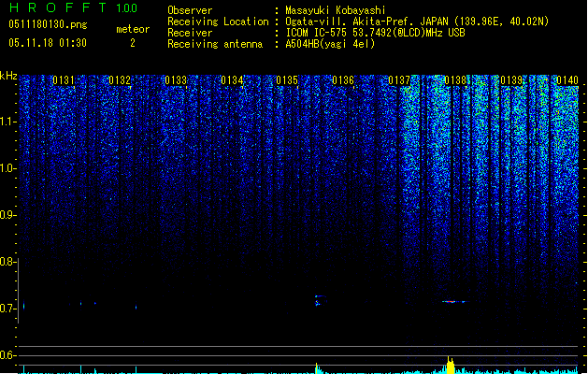
Task: Click the 0132 time marker
Action: click(120, 80)
